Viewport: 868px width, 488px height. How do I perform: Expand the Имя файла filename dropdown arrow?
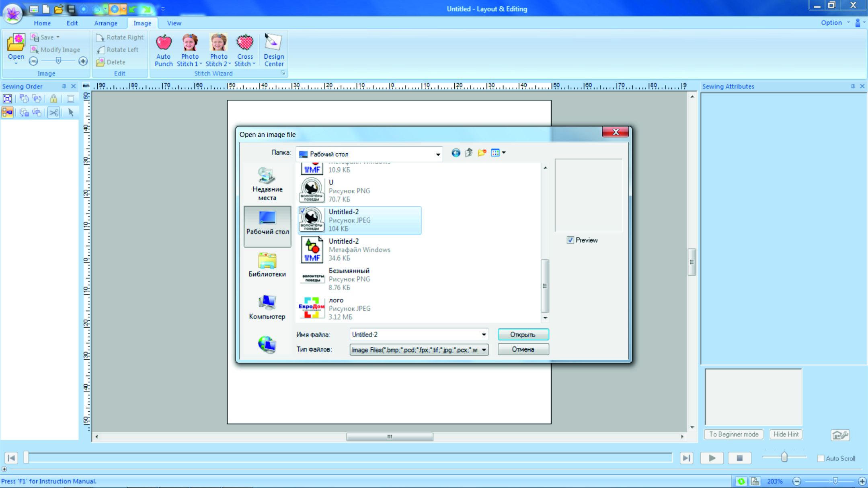484,334
